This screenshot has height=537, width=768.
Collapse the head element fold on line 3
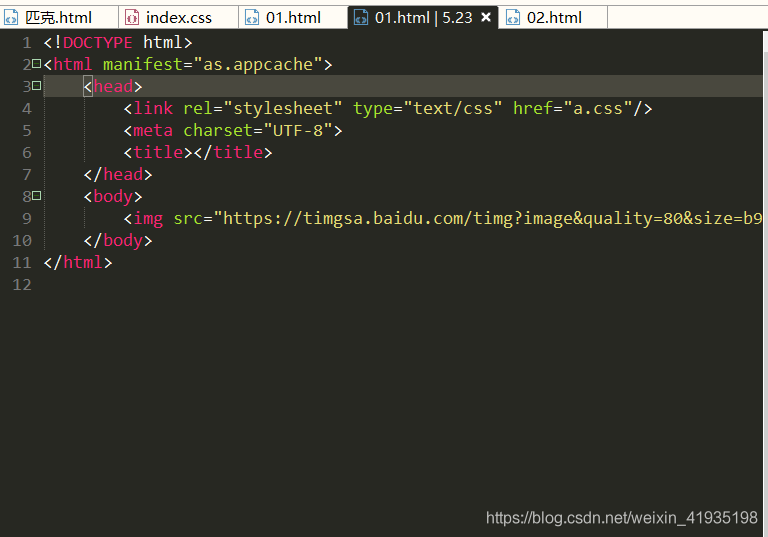pyautogui.click(x=36, y=86)
